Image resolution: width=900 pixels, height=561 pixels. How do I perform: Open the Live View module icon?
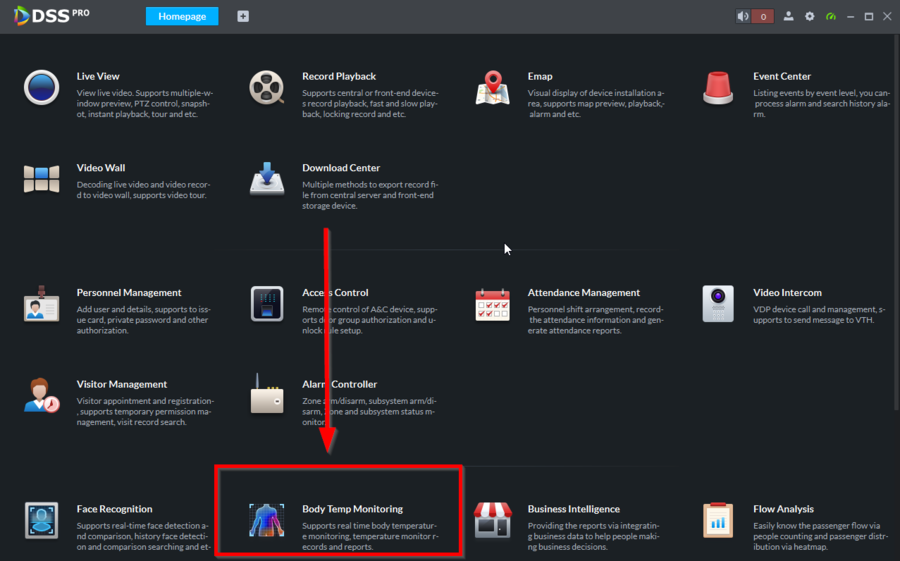(x=41, y=87)
